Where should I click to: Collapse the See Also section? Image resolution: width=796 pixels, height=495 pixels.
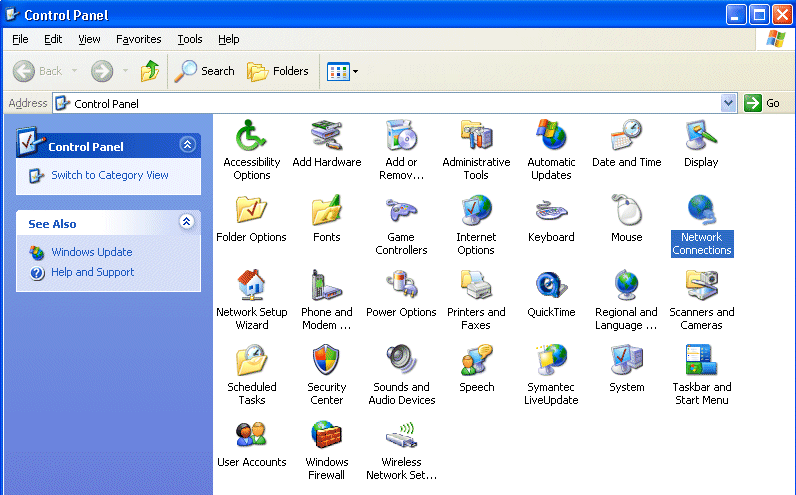coord(187,221)
